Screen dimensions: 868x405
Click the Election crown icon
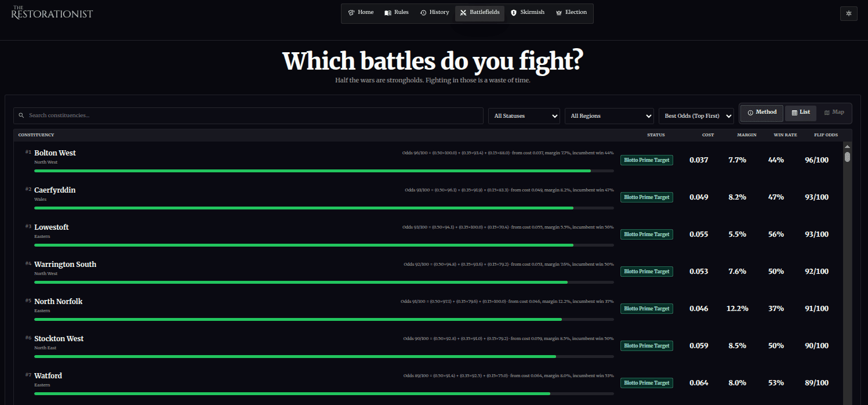(x=559, y=13)
